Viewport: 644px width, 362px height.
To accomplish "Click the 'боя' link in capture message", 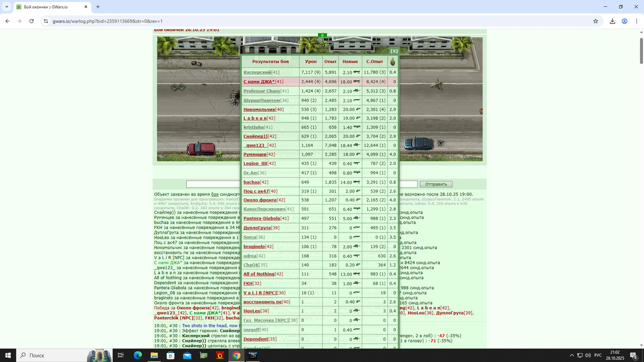I will [x=215, y=194].
